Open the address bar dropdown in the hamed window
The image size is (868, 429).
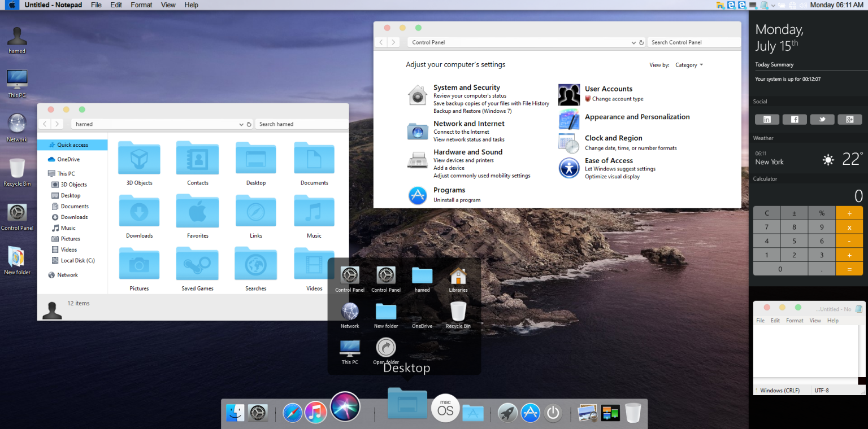[241, 124]
